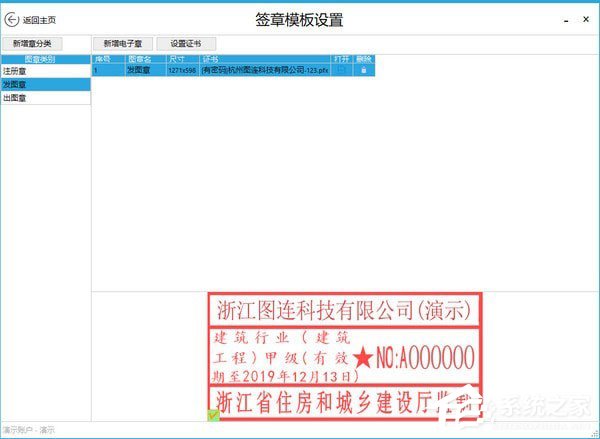The image size is (600, 439).
Task: Click the open icon in the 发图章 row
Action: pyautogui.click(x=342, y=70)
